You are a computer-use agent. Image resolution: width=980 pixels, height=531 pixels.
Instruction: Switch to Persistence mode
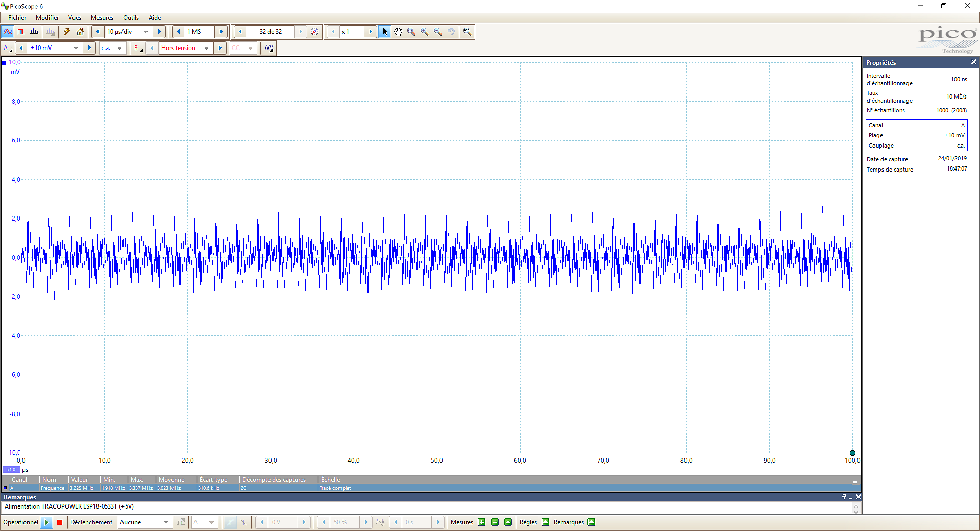click(x=21, y=32)
